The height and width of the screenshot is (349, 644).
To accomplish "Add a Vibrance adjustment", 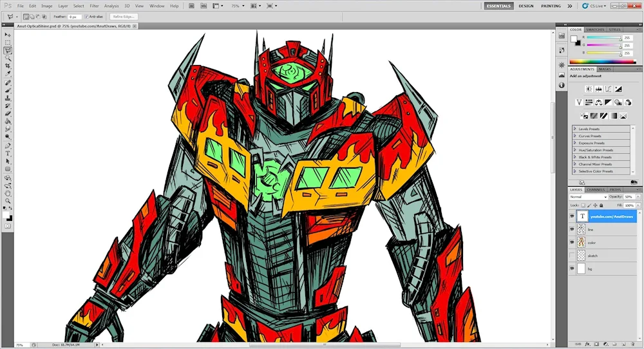I will (x=579, y=102).
